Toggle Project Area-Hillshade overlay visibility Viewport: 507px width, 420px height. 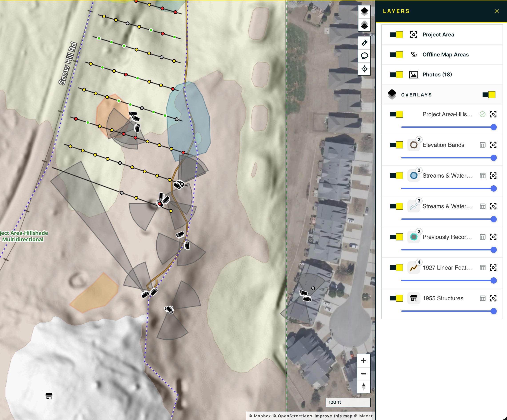pyautogui.click(x=396, y=114)
